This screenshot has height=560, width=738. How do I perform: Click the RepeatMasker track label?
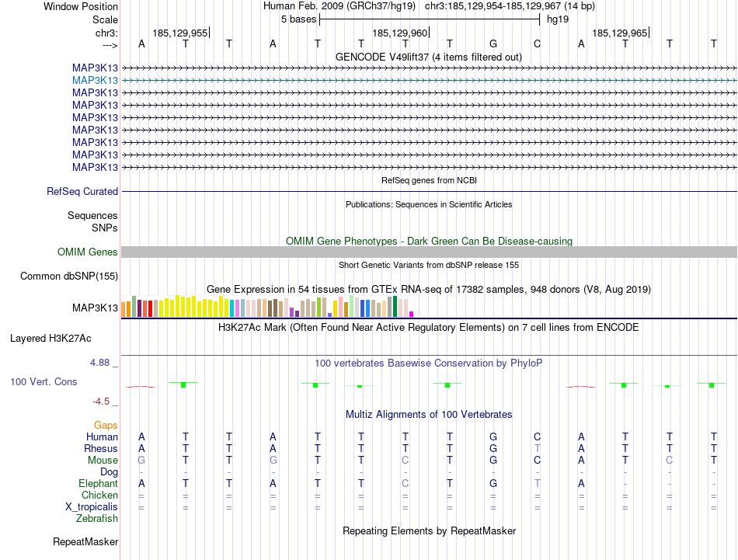[85, 542]
